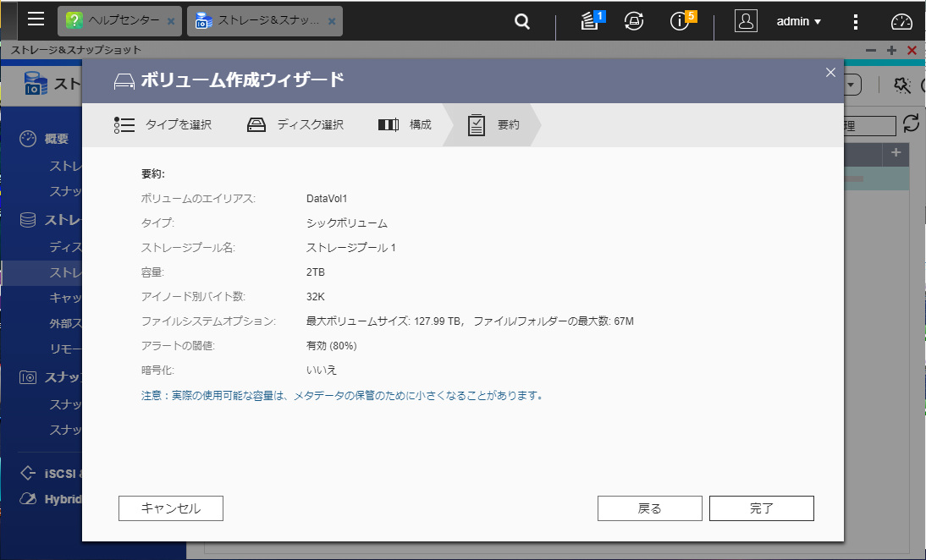
Task: Open the search magnifier
Action: click(x=522, y=21)
